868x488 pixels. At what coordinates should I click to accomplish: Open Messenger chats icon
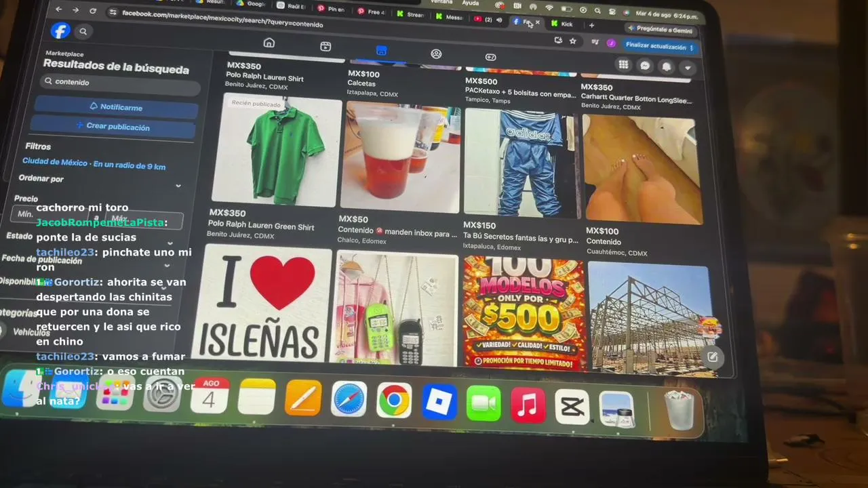[645, 66]
